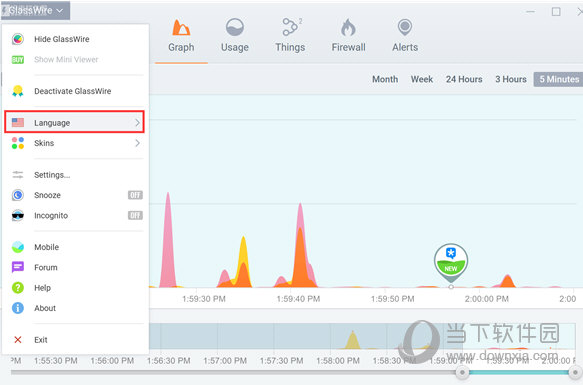Select Deactivate GlassWire from the menu
This screenshot has height=385, width=583.
(x=75, y=91)
